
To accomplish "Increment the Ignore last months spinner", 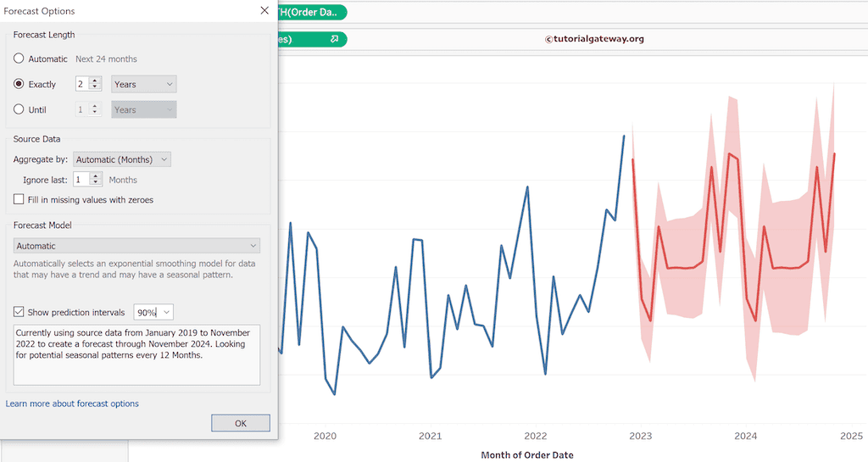I will 96,175.
